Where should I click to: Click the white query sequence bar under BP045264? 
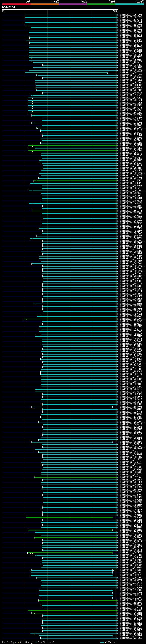point(60,10)
